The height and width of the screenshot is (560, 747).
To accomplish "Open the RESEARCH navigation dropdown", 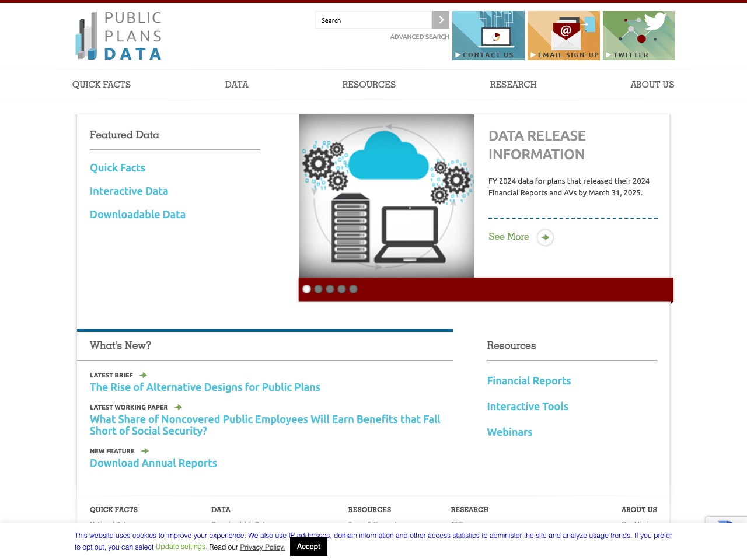I will [513, 84].
